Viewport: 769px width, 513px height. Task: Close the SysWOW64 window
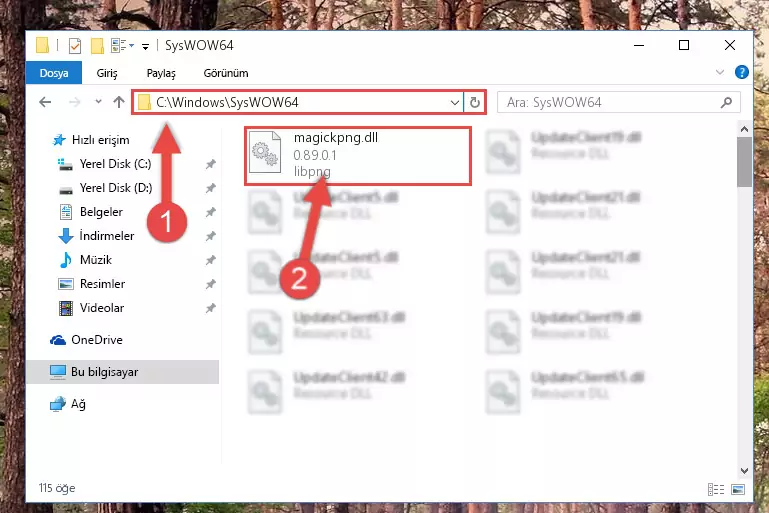tap(730, 45)
